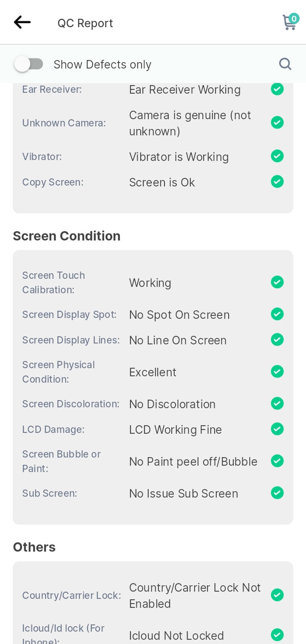Click check icon for Icloud Not Locked
306x644 pixels.
click(x=277, y=635)
